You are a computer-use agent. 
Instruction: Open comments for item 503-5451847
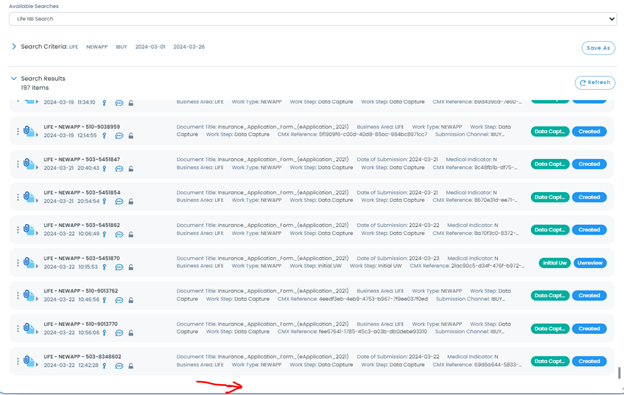click(x=119, y=169)
